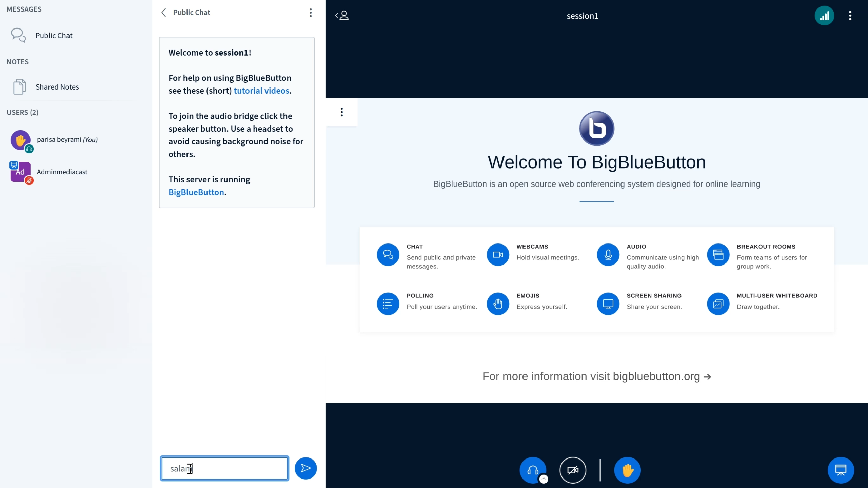
Task: Open presentation toolbar three-dot menu
Action: [341, 112]
